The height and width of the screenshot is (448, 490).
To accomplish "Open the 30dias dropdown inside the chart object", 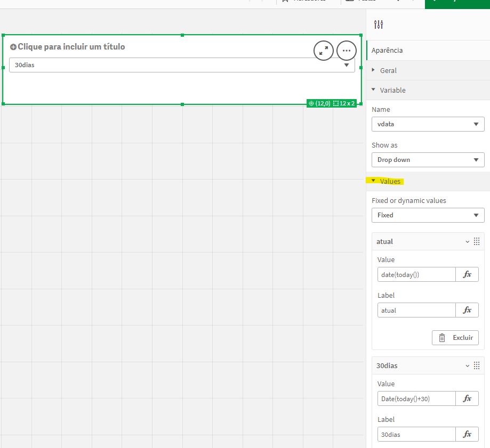I will [x=347, y=65].
